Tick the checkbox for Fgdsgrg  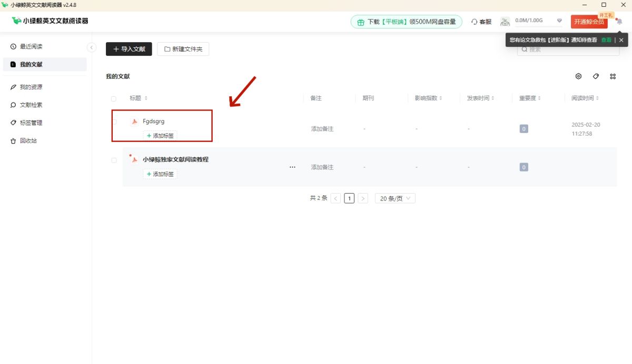(x=114, y=122)
